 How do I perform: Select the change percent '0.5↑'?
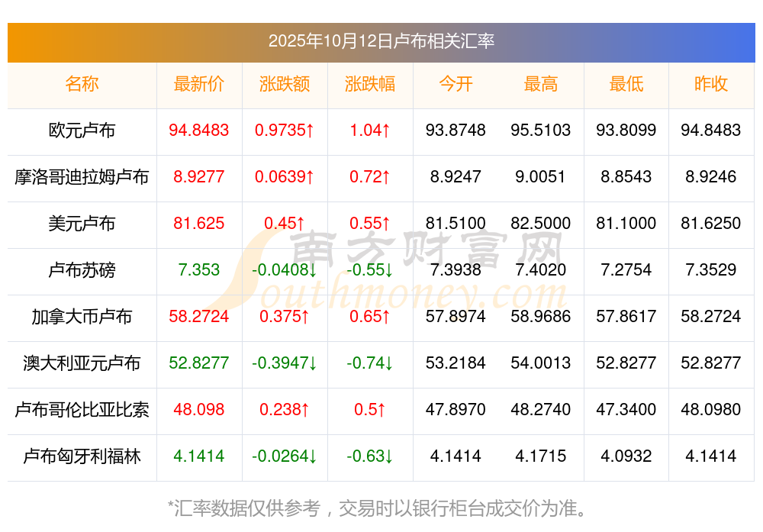370,409
